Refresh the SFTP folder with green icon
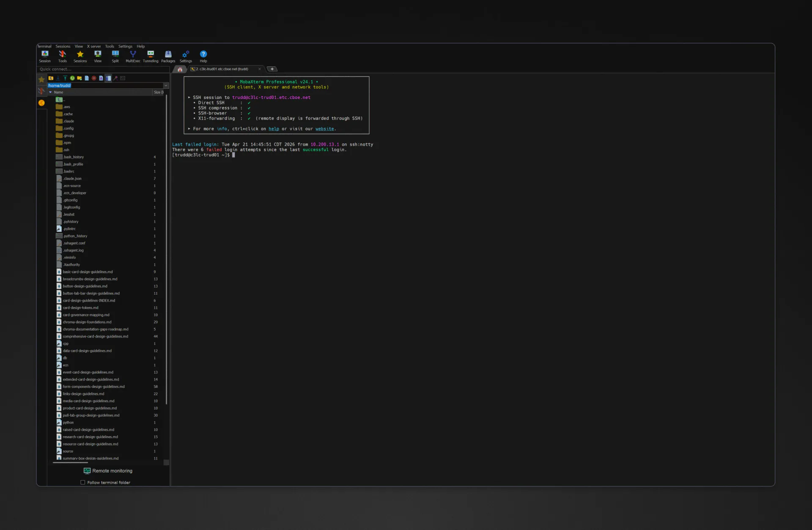The height and width of the screenshot is (530, 812). (x=72, y=78)
